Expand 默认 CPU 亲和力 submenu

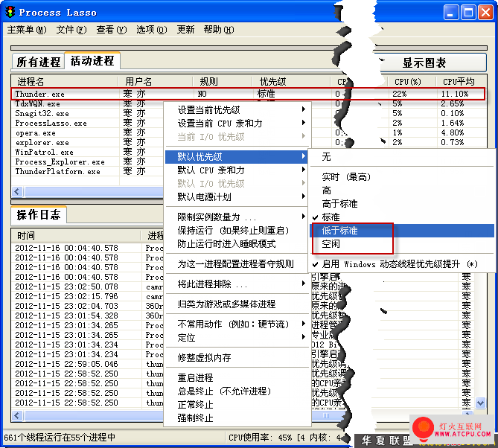[x=236, y=170]
